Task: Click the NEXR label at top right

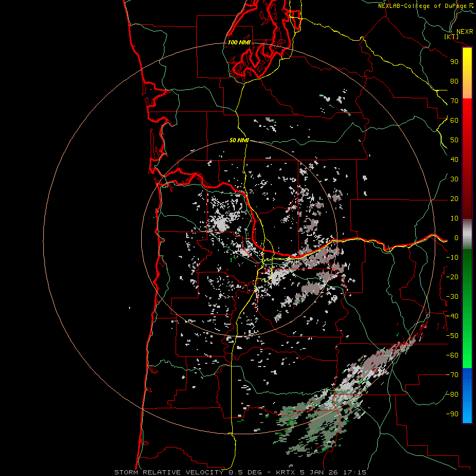Action: (465, 32)
